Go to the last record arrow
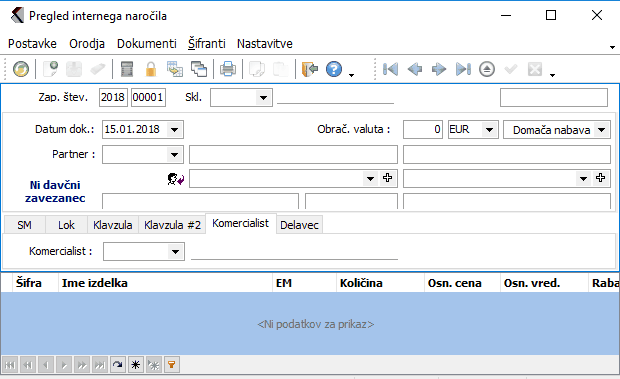The height and width of the screenshot is (379, 620). pyautogui.click(x=463, y=70)
